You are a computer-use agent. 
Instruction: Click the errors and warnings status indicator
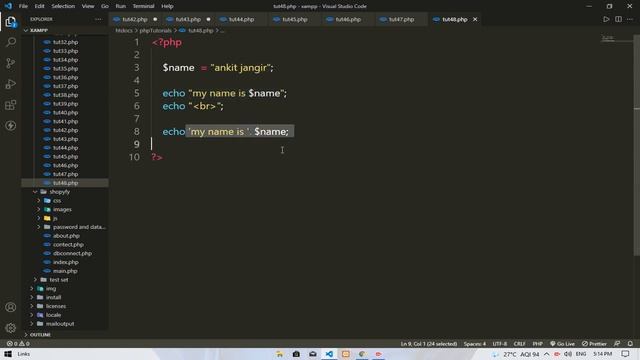tap(18, 344)
